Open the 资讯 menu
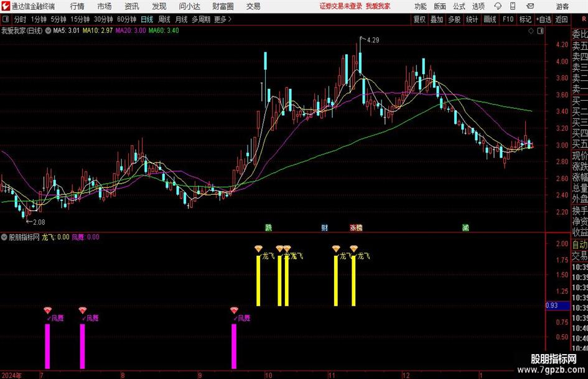Screen dimensions: 588x379 coord(132,6)
